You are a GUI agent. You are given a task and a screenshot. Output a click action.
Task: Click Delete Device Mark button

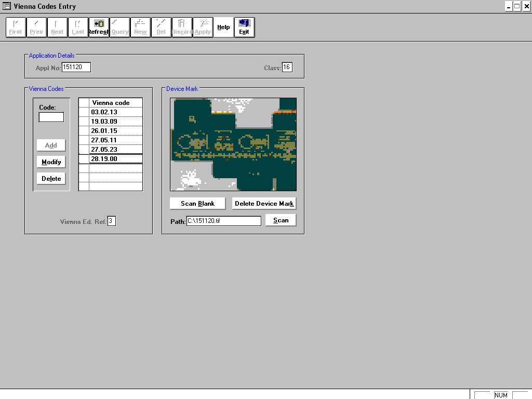[x=264, y=204]
